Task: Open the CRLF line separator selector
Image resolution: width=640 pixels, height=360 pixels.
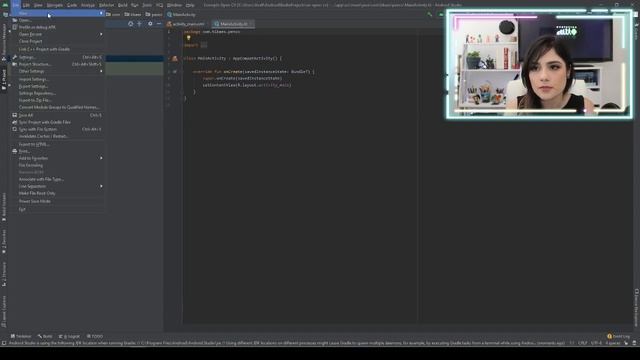Action: coord(582,343)
